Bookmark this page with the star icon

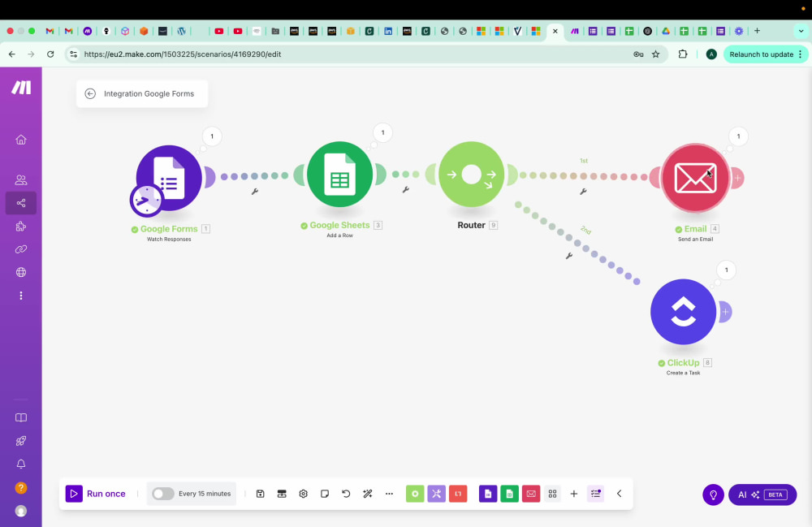click(x=655, y=54)
